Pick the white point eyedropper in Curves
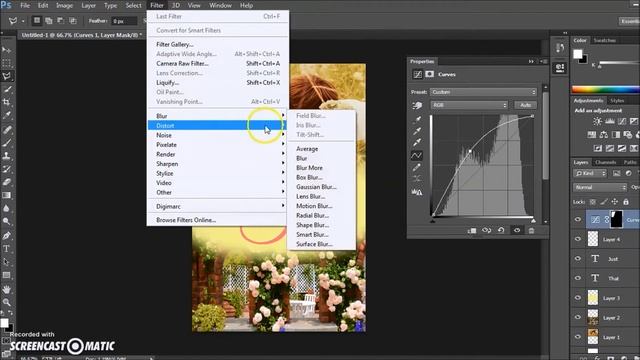The width and height of the screenshot is (640, 360). click(417, 142)
